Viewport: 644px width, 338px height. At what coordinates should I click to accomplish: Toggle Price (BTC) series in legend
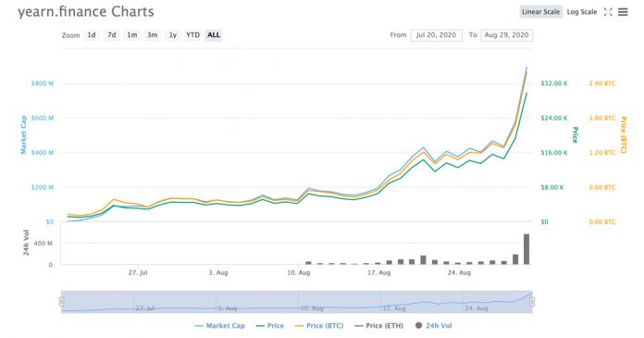[x=319, y=326]
